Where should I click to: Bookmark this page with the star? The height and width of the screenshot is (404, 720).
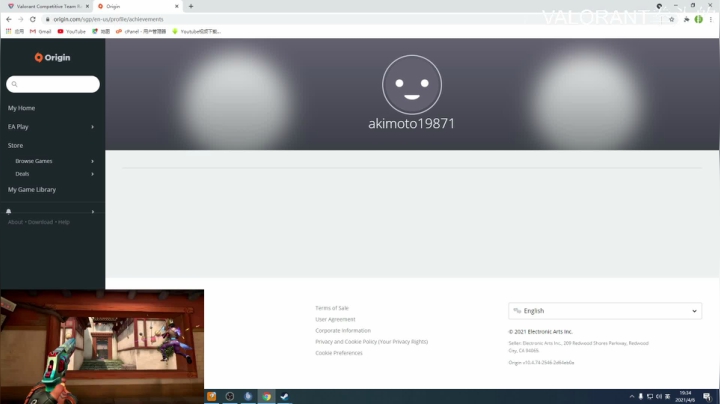[x=671, y=19]
